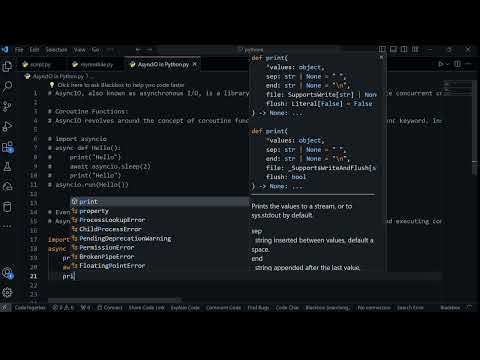
Task: Select the ChildProcessError suggestion
Action: click(x=159, y=229)
